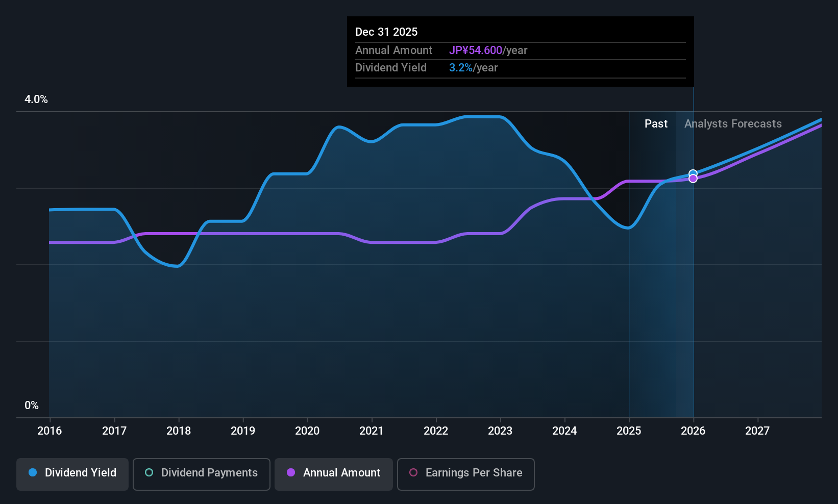The image size is (838, 504).
Task: Click the 2027 x-axis year label
Action: tap(757, 431)
